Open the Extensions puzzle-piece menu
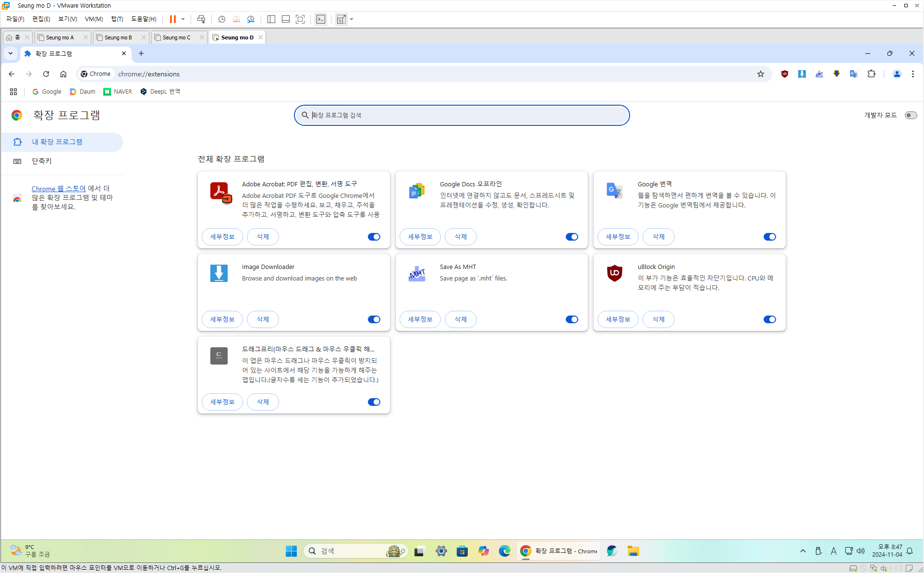Image resolution: width=924 pixels, height=573 pixels. (x=871, y=74)
